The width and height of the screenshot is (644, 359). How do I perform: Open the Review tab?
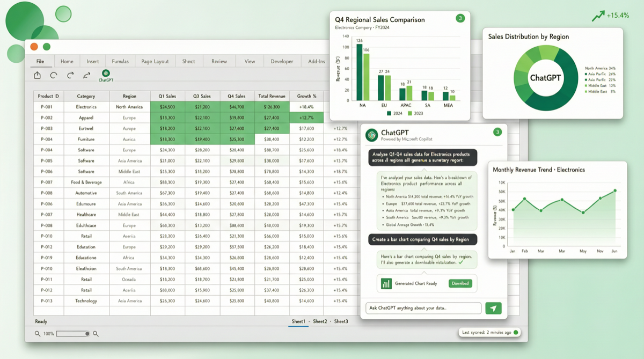(x=219, y=61)
